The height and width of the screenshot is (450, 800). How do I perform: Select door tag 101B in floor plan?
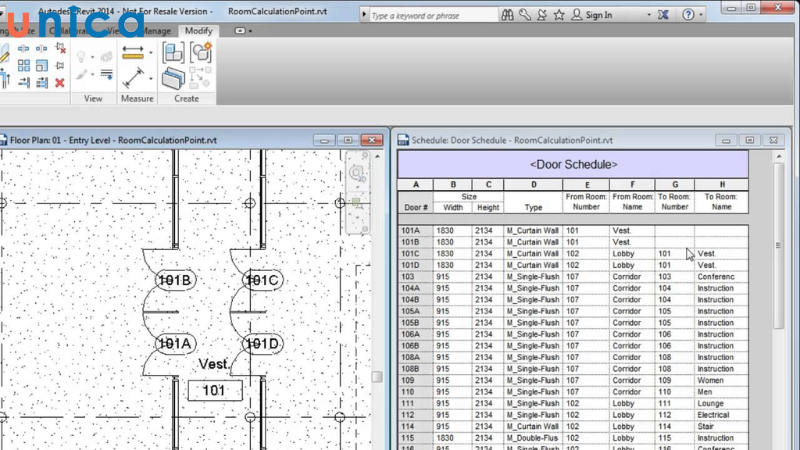pyautogui.click(x=175, y=279)
